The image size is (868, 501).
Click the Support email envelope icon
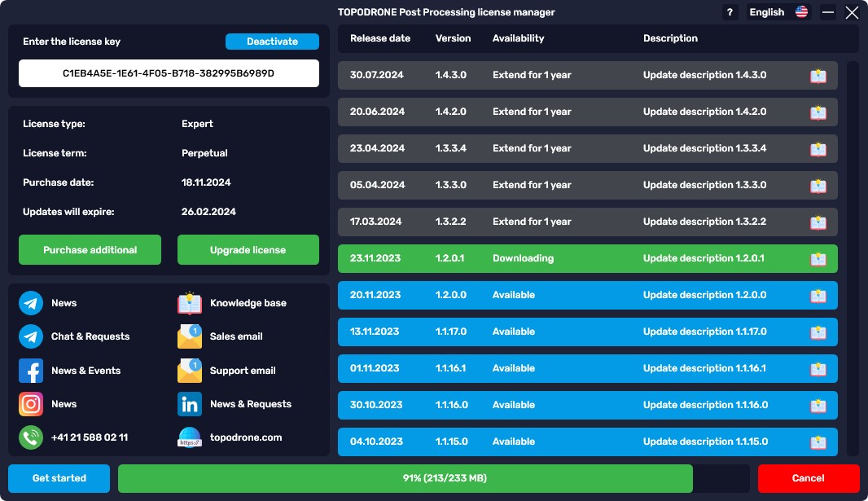click(190, 371)
